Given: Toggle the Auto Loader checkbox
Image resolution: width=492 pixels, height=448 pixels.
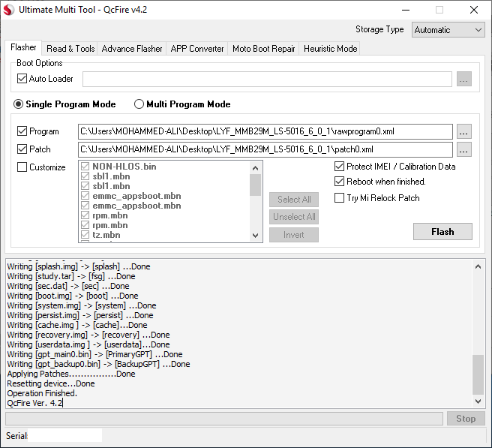Looking at the screenshot, I should pos(22,79).
